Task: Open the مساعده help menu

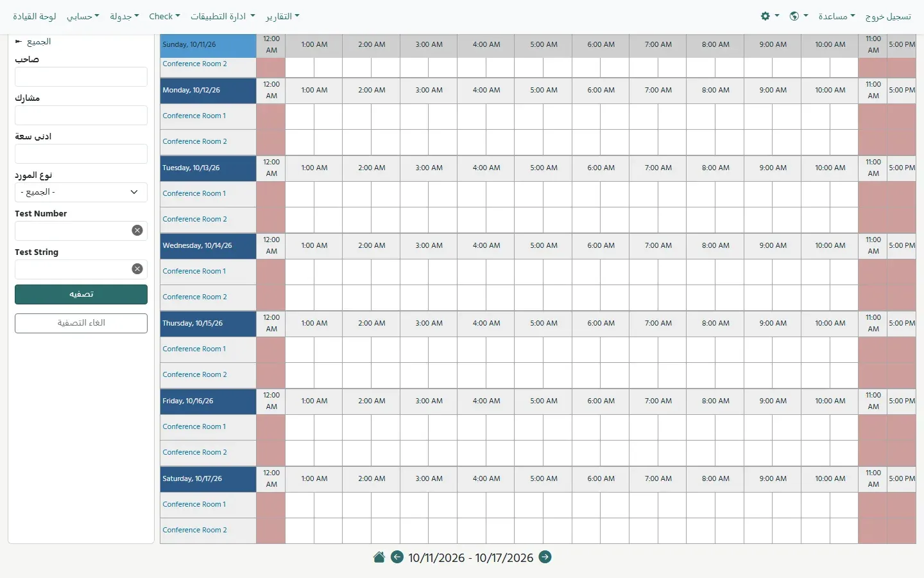Action: pyautogui.click(x=836, y=16)
